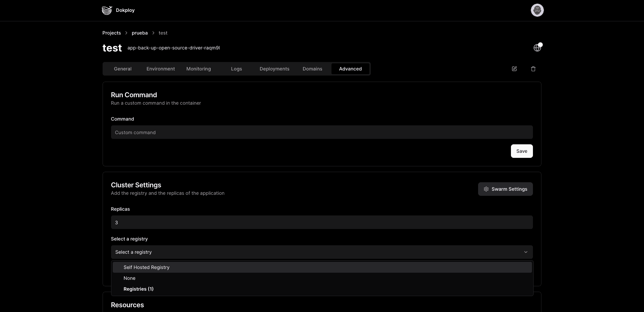Image resolution: width=644 pixels, height=312 pixels.
Task: Open the Domains tab
Action: tap(312, 69)
